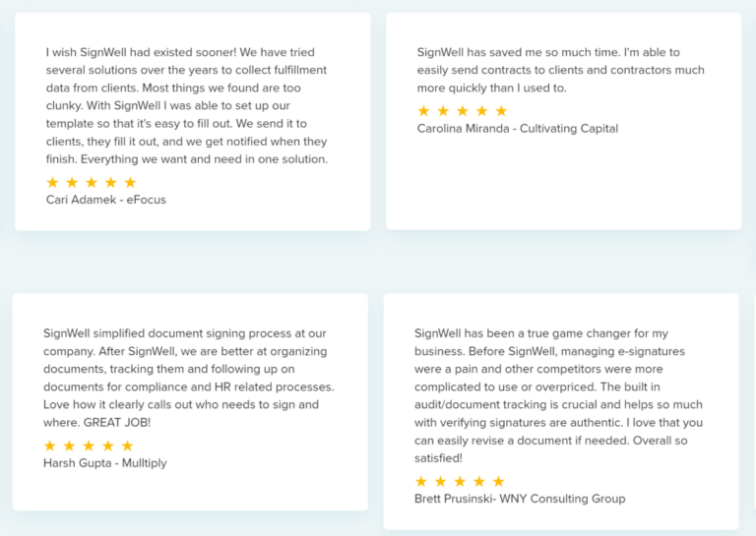Click third star in Cari Adamek's rating
Screen dimensions: 756x536
[x=92, y=183]
